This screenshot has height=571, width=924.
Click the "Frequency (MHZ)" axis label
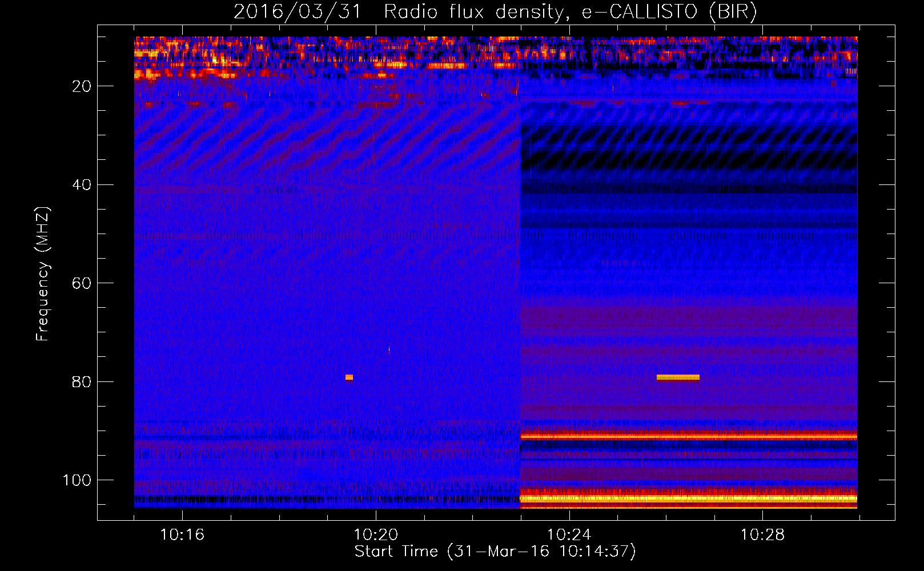[x=42, y=274]
